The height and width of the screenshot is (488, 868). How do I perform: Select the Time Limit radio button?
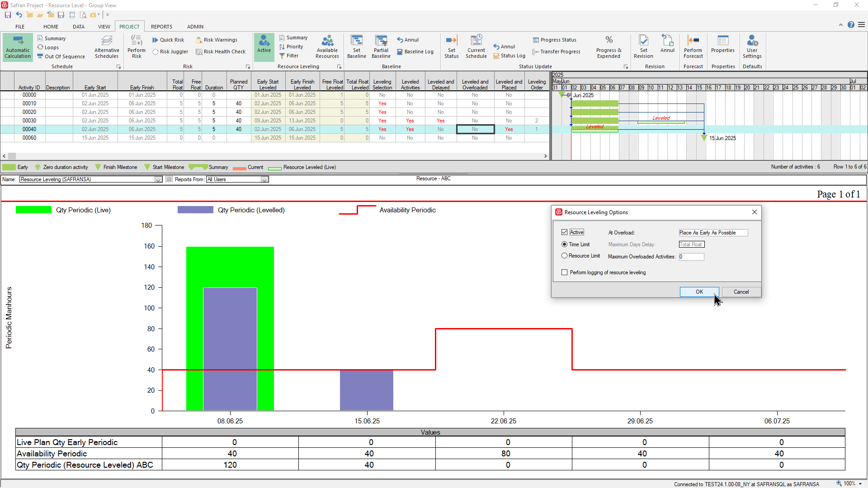click(x=564, y=244)
